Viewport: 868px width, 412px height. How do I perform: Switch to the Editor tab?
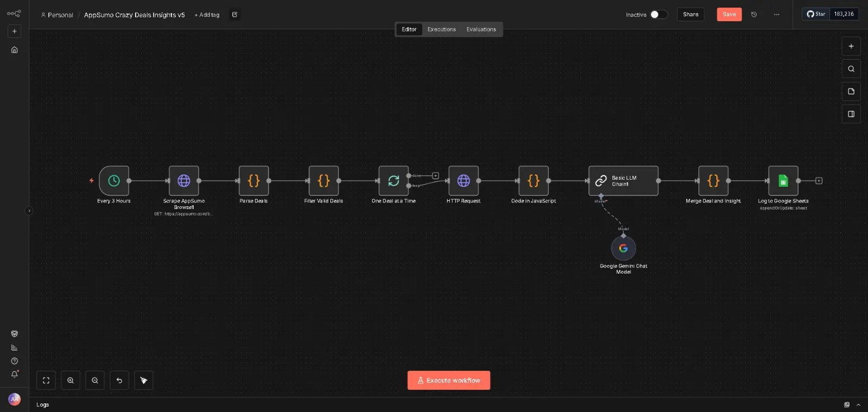(x=409, y=29)
